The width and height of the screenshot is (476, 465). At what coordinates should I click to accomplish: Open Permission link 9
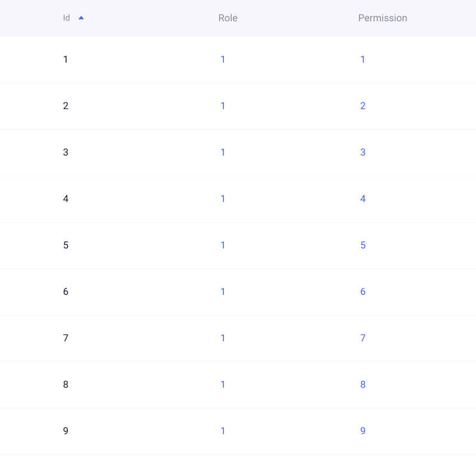click(x=363, y=431)
